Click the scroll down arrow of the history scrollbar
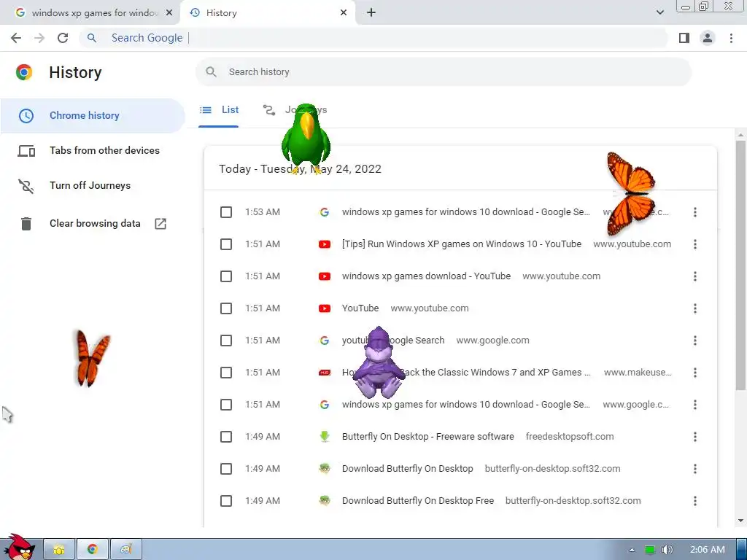Screen dimensions: 747x560 pyautogui.click(x=740, y=521)
